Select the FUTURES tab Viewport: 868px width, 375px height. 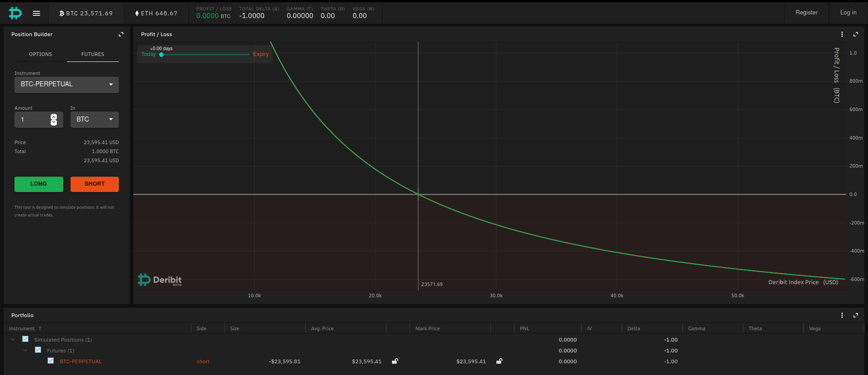93,54
